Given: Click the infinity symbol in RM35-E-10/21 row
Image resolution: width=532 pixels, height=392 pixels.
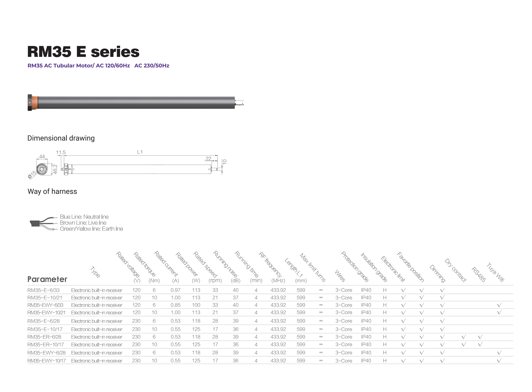Looking at the screenshot, I should click(x=321, y=298).
